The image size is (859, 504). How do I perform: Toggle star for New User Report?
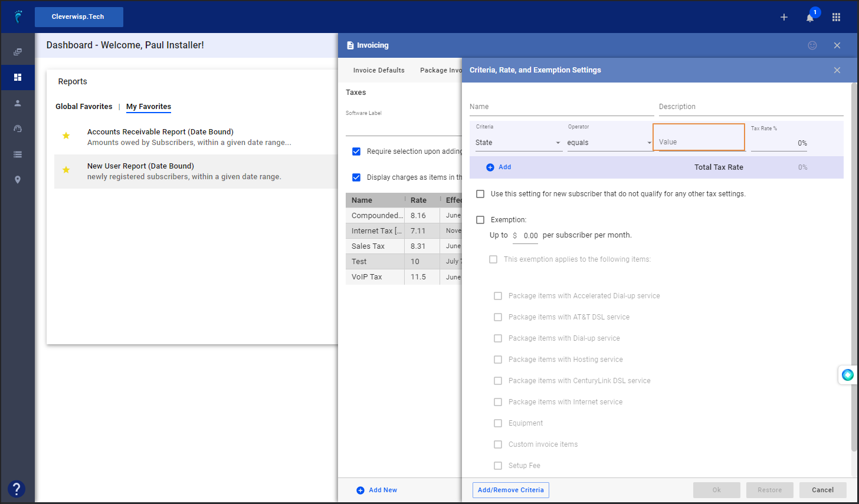pyautogui.click(x=66, y=170)
